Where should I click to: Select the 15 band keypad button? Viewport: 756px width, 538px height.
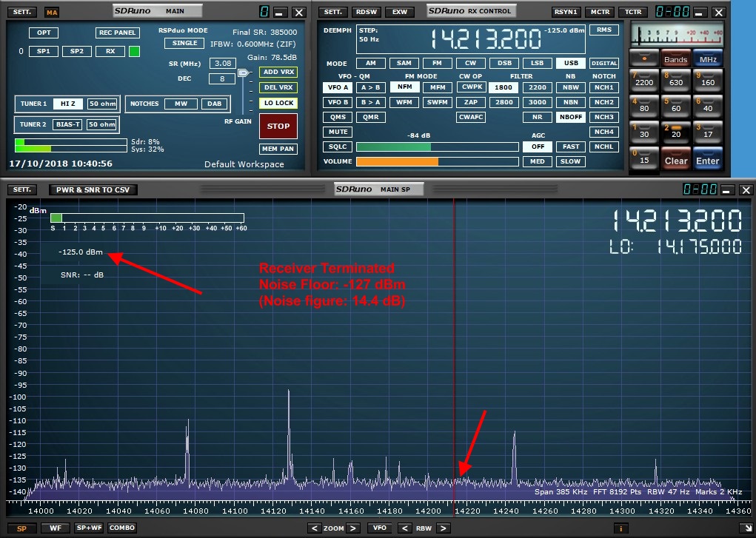click(644, 158)
